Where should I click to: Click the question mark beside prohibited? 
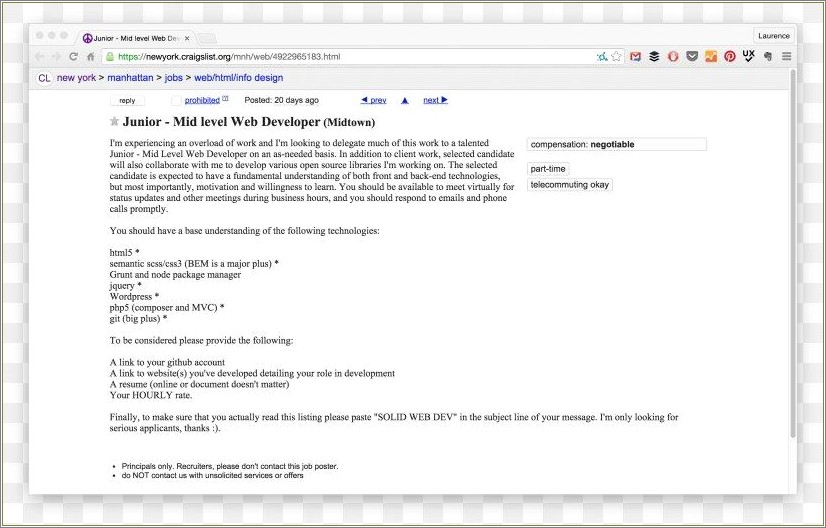point(225,98)
